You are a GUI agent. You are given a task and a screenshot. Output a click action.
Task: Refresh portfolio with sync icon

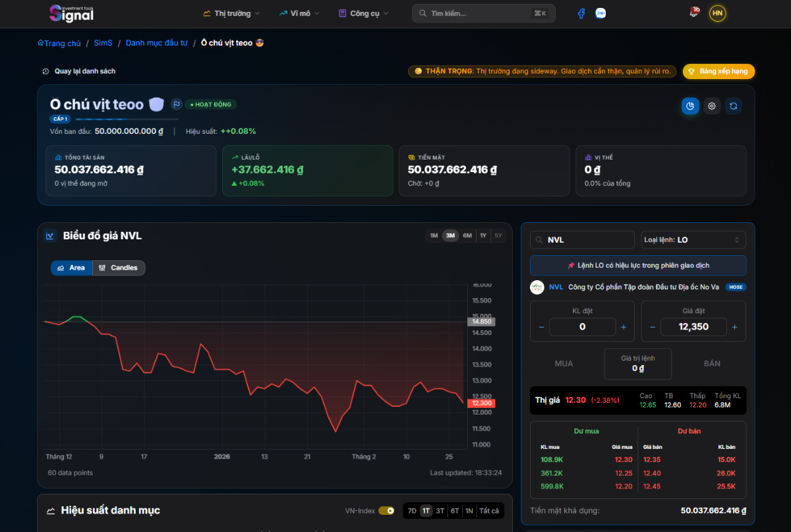[733, 105]
